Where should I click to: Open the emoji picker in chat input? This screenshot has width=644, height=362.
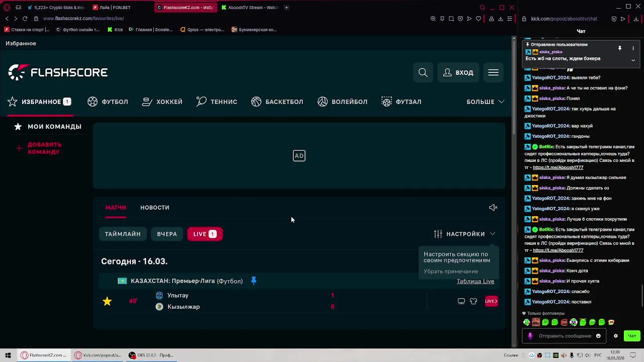[598, 336]
